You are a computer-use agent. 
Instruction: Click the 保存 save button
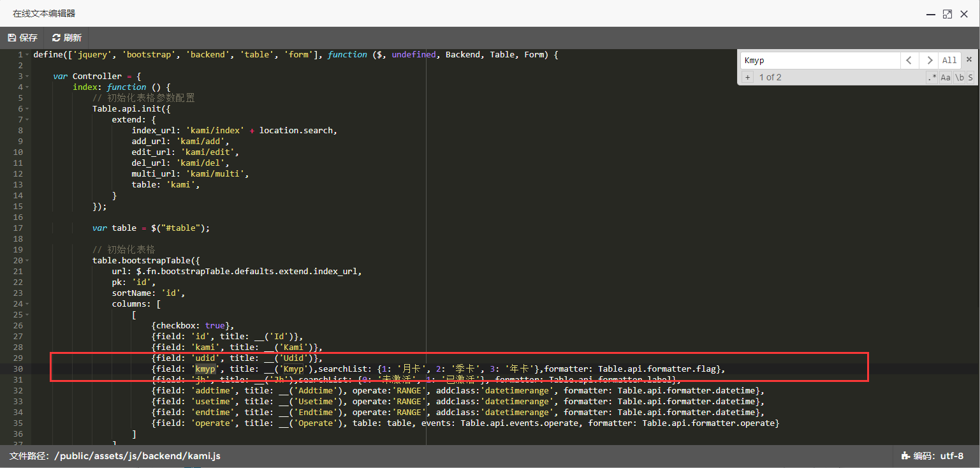point(22,38)
